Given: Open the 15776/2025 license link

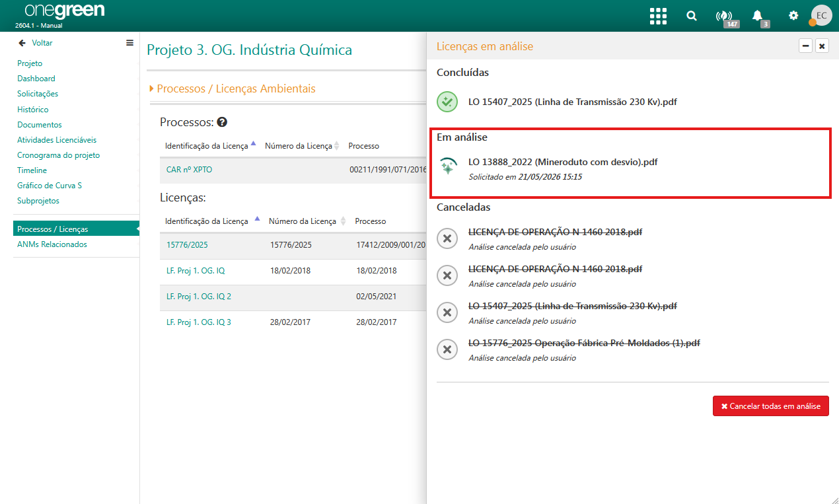Looking at the screenshot, I should click(187, 245).
